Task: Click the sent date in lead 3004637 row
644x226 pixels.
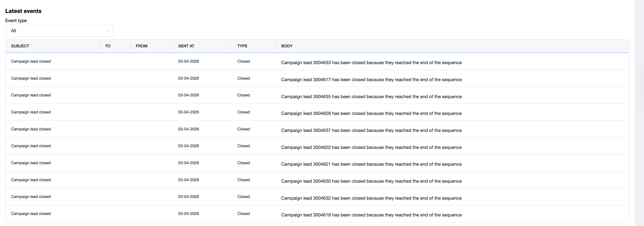Action: tap(189, 129)
